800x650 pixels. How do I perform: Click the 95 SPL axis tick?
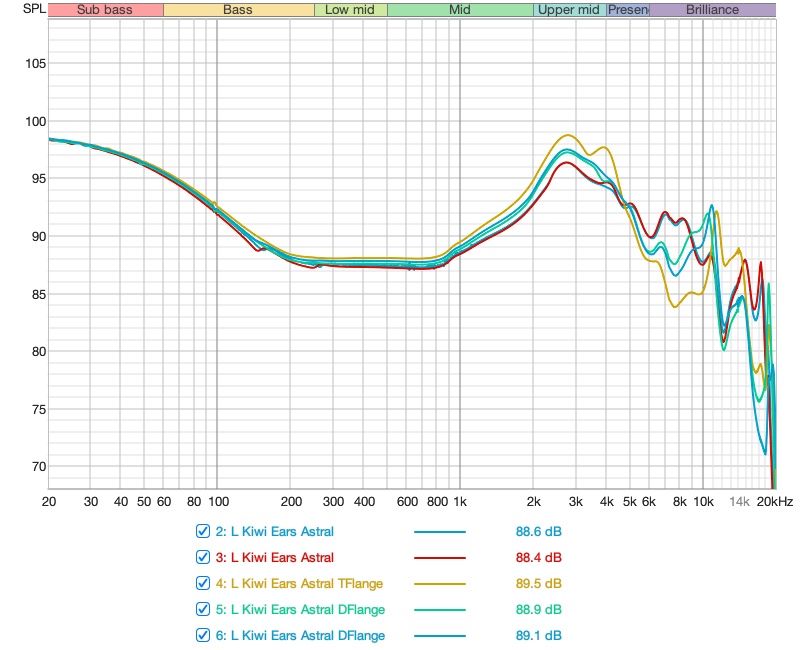tap(39, 179)
